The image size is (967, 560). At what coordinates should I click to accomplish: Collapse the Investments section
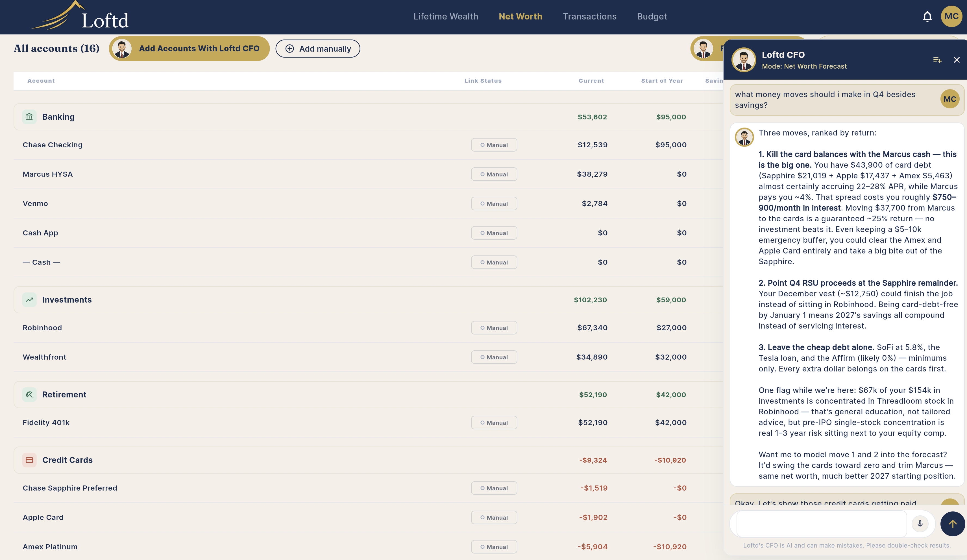[368, 299]
